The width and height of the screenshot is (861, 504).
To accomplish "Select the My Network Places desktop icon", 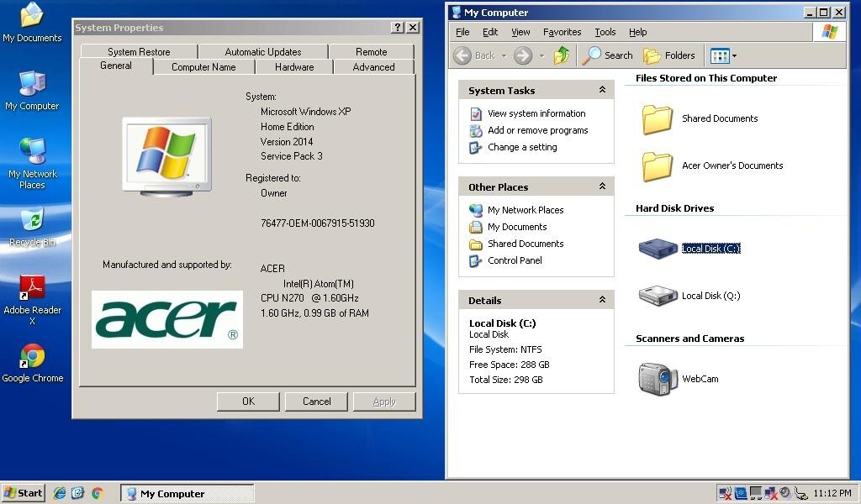I will click(32, 163).
